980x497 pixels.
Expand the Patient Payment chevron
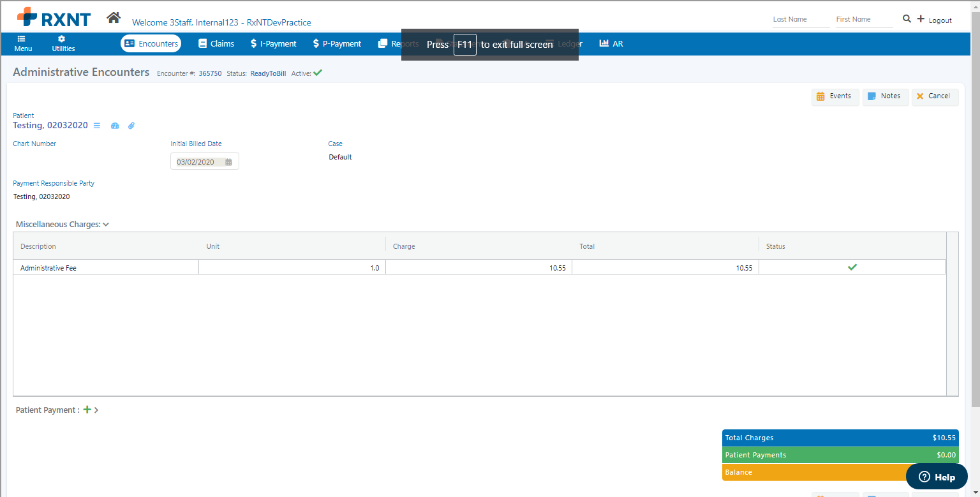[96, 410]
